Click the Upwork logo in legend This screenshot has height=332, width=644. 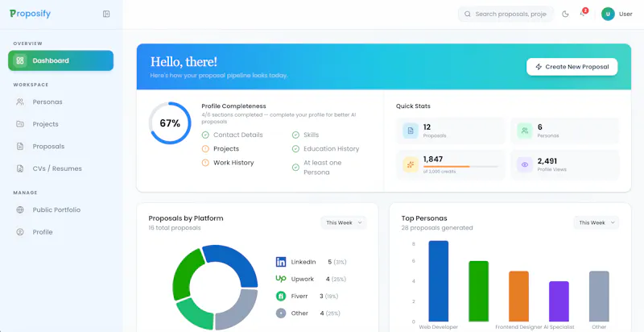pyautogui.click(x=281, y=279)
